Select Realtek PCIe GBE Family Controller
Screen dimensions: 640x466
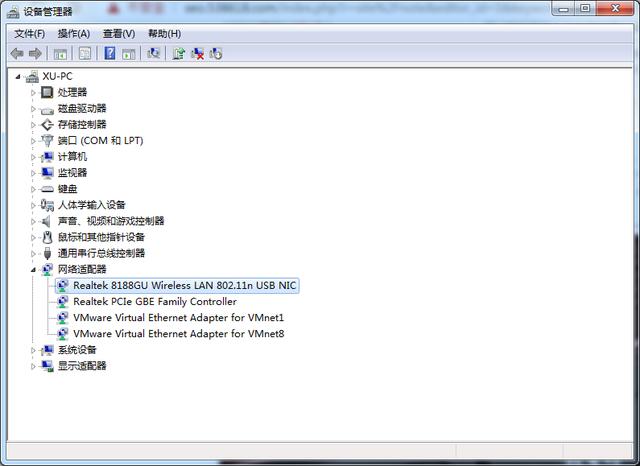(154, 301)
